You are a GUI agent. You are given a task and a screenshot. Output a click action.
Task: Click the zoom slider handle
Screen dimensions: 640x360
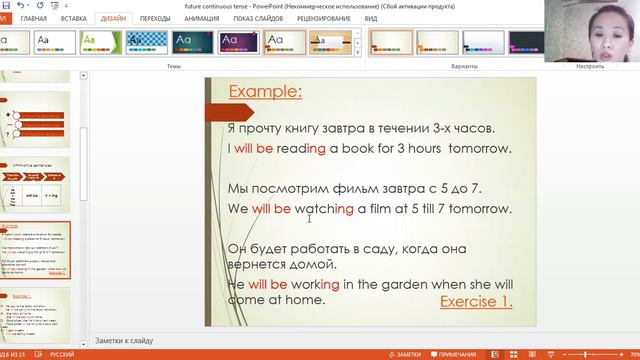(x=585, y=354)
